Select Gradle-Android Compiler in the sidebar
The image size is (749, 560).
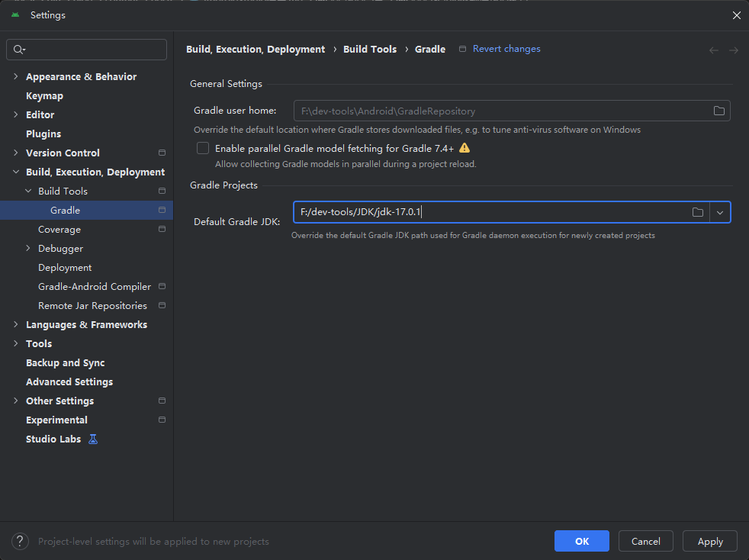(95, 287)
